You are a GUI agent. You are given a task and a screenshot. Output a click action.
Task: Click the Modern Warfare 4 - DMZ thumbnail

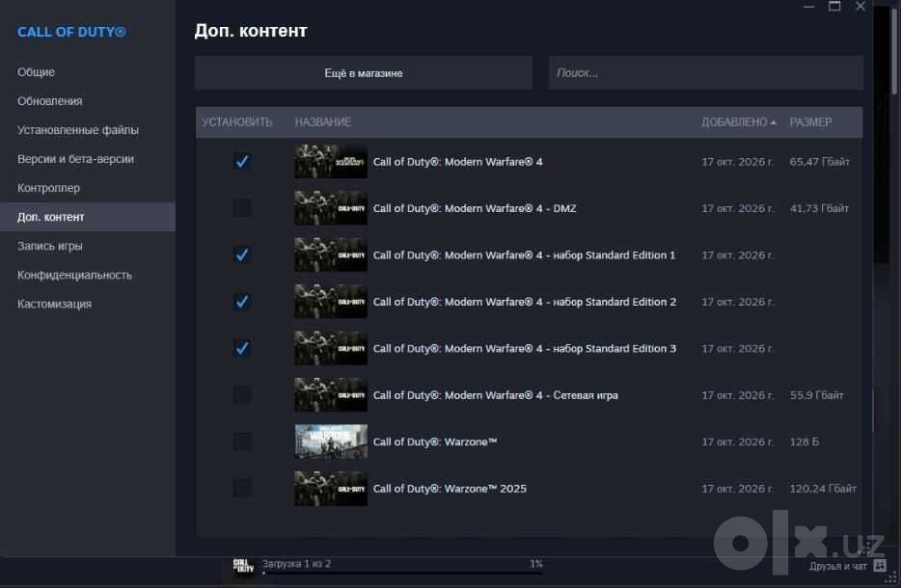pos(331,208)
